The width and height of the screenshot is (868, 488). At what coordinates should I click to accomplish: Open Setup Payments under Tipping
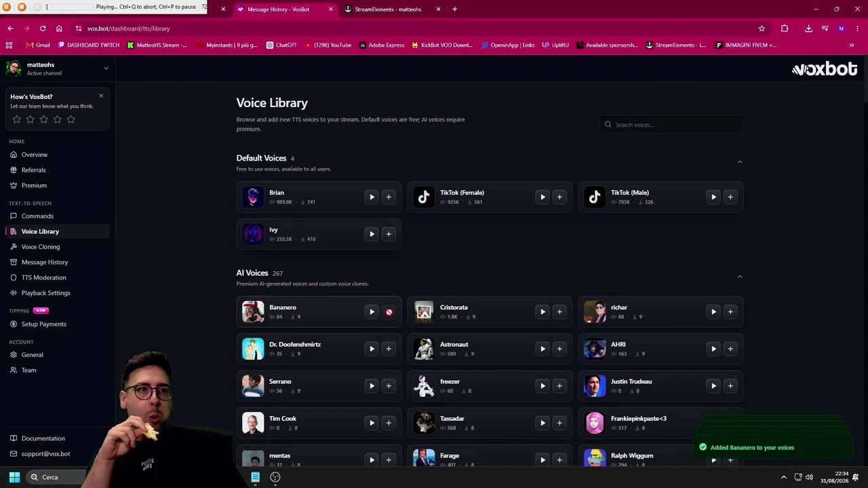click(57, 324)
